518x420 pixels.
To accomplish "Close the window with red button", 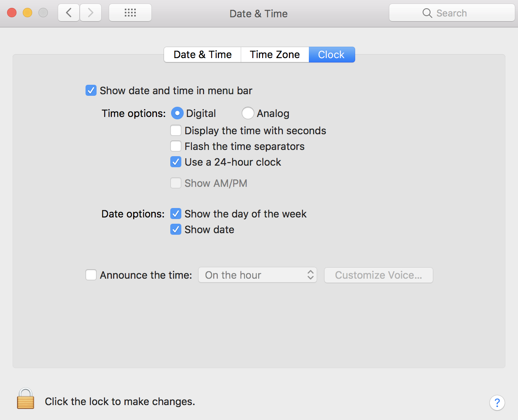I will [12, 13].
